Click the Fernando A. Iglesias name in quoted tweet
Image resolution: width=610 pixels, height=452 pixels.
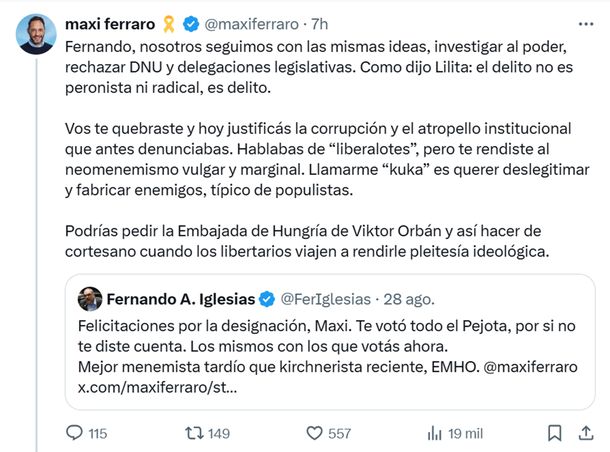click(x=181, y=298)
